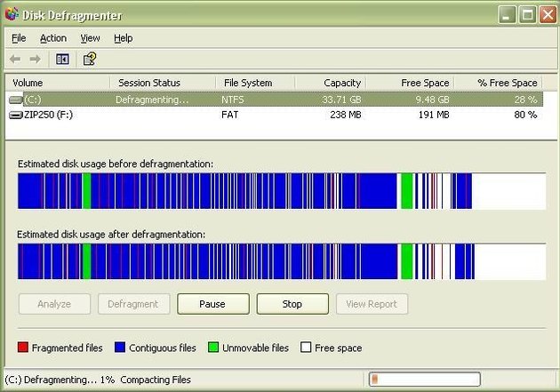Select the 'ZIP250 (F:)' volume row
The height and width of the screenshot is (392, 560).
(x=275, y=115)
